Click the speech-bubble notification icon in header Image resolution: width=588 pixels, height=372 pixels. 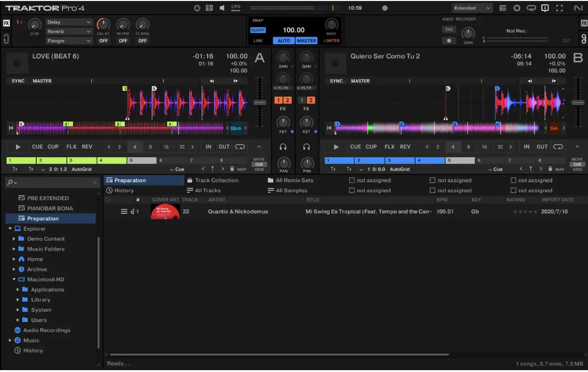coord(545,8)
